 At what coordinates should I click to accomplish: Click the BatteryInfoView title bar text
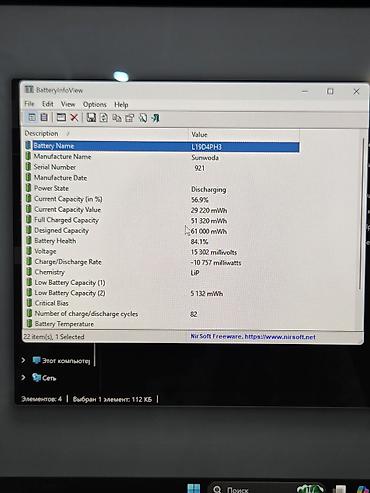pyautogui.click(x=59, y=90)
